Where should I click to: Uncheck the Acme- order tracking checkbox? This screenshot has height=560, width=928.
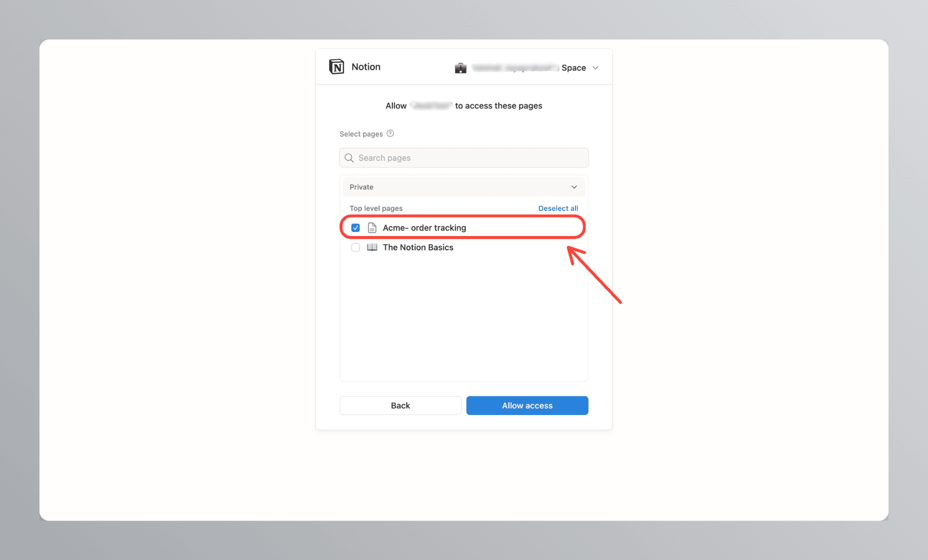pyautogui.click(x=356, y=227)
